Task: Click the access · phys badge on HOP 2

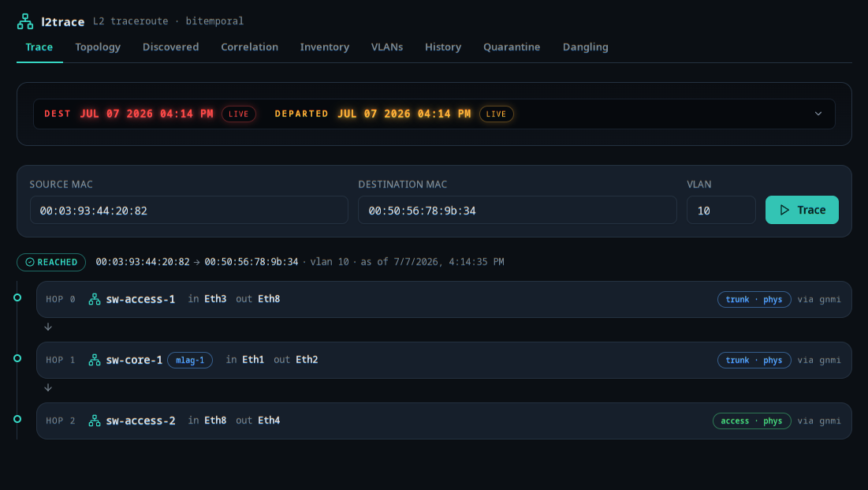Action: coord(752,421)
